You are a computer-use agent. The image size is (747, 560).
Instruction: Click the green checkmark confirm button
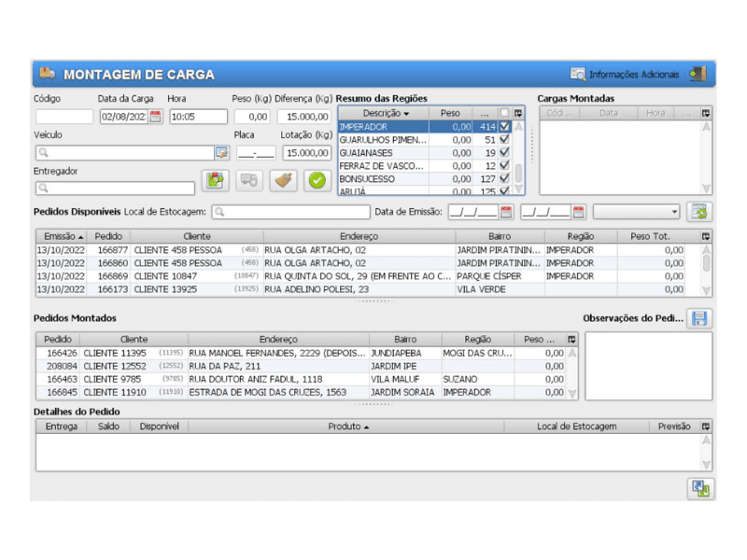[317, 180]
